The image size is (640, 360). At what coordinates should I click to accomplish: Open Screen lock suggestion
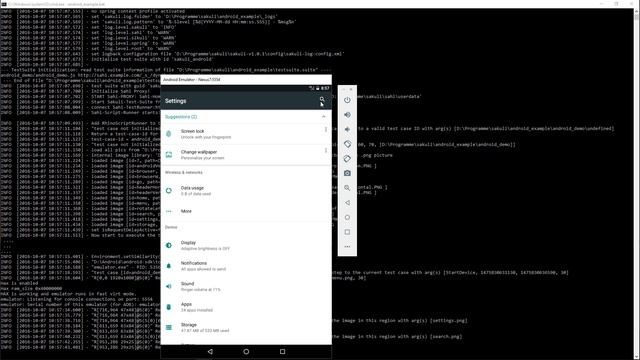246,134
